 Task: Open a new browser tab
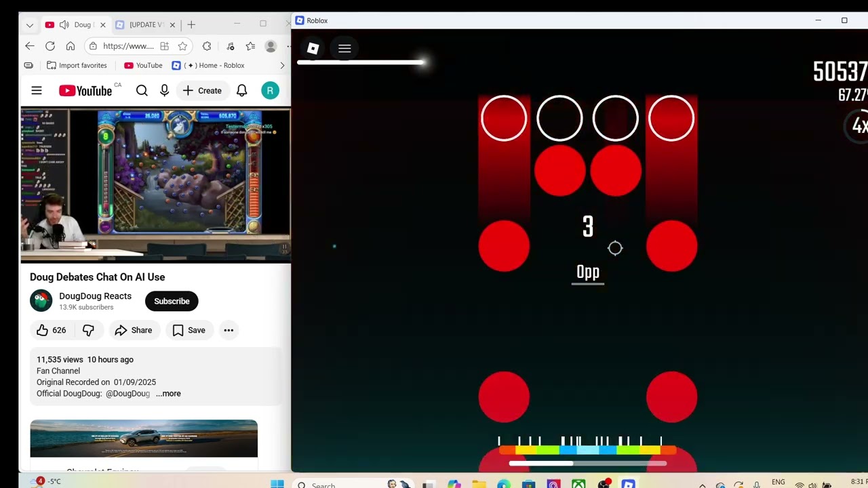[x=191, y=25]
